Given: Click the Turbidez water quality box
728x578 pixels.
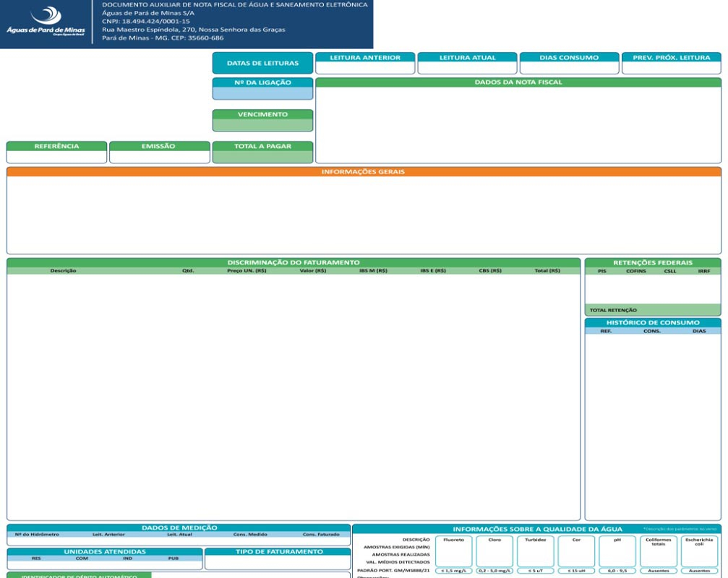Looking at the screenshot, I should pos(535,552).
